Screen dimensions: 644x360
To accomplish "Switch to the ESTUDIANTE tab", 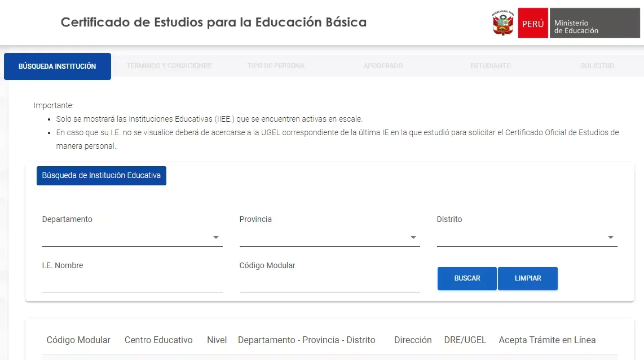I will 490,66.
